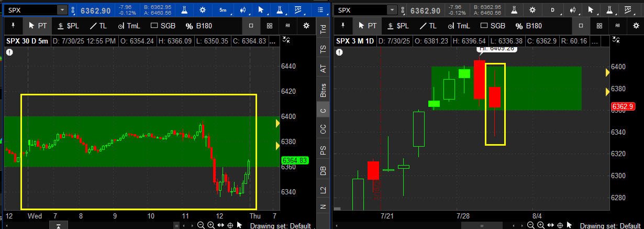Image resolution: width=644 pixels, height=229 pixels.
Task: Open the SPX symbol dropdown in left chart
Action: (x=36, y=10)
